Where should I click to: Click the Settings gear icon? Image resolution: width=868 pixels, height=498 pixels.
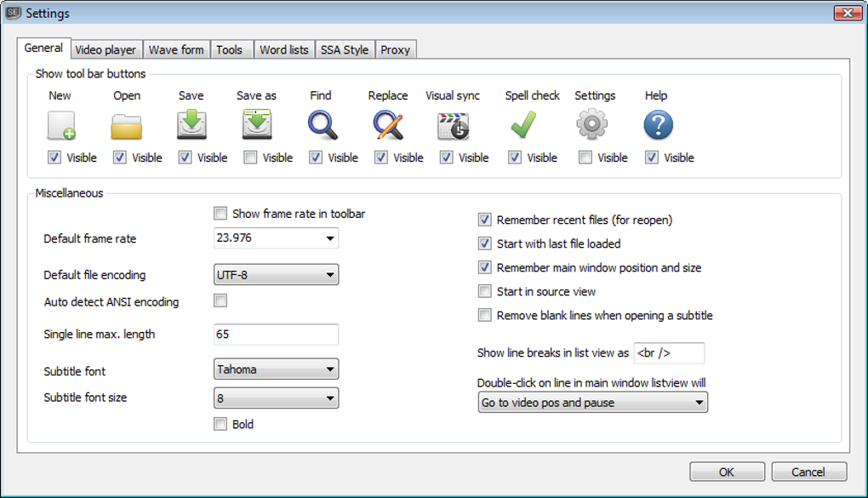(591, 124)
